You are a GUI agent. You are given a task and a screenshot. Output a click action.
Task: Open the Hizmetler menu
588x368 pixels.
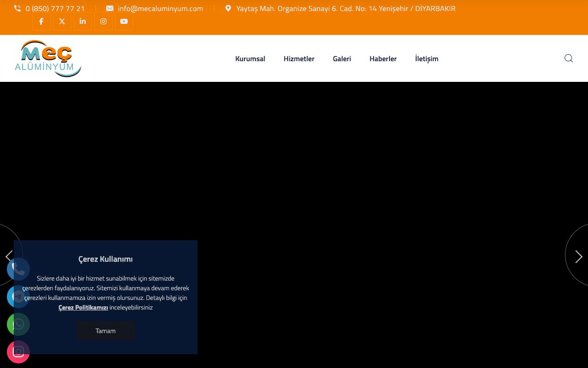(x=299, y=58)
